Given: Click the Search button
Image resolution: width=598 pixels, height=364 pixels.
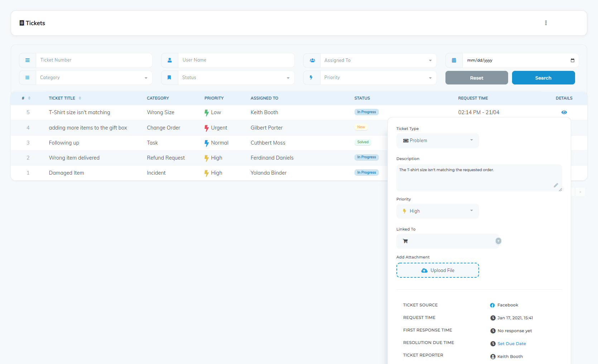Looking at the screenshot, I should click(543, 78).
